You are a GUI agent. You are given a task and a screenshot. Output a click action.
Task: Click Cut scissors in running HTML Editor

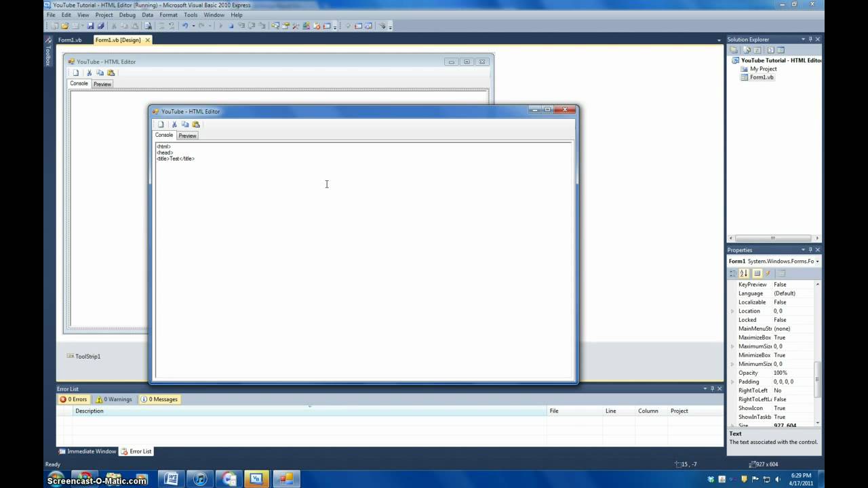coord(174,124)
